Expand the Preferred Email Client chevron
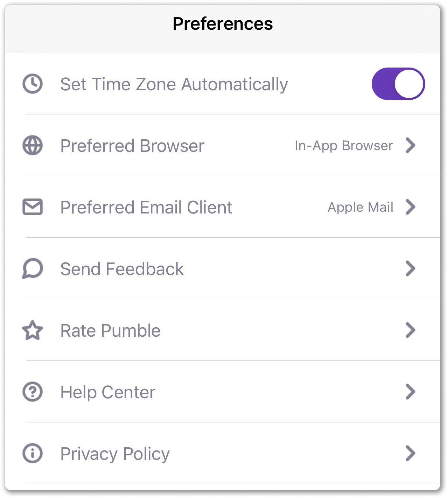448x498 pixels. pyautogui.click(x=411, y=207)
